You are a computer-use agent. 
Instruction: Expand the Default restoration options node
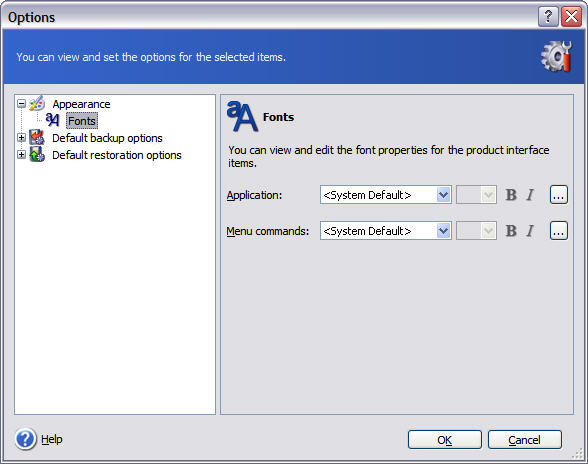(x=22, y=155)
